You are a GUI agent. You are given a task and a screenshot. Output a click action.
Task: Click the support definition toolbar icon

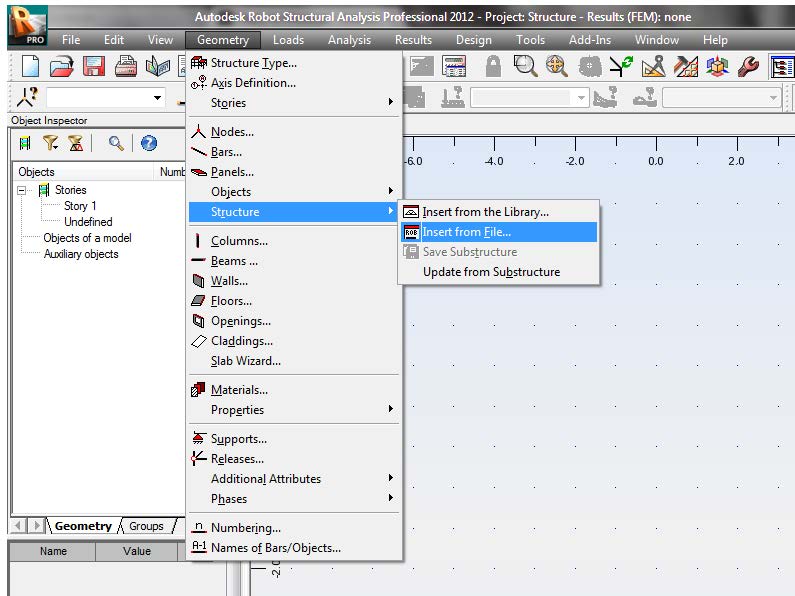(x=452, y=97)
